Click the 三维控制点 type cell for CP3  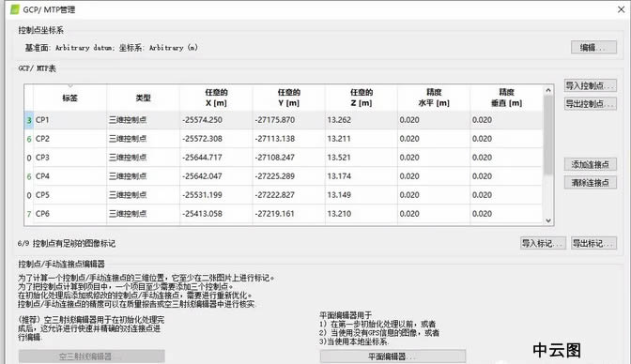pyautogui.click(x=143, y=158)
